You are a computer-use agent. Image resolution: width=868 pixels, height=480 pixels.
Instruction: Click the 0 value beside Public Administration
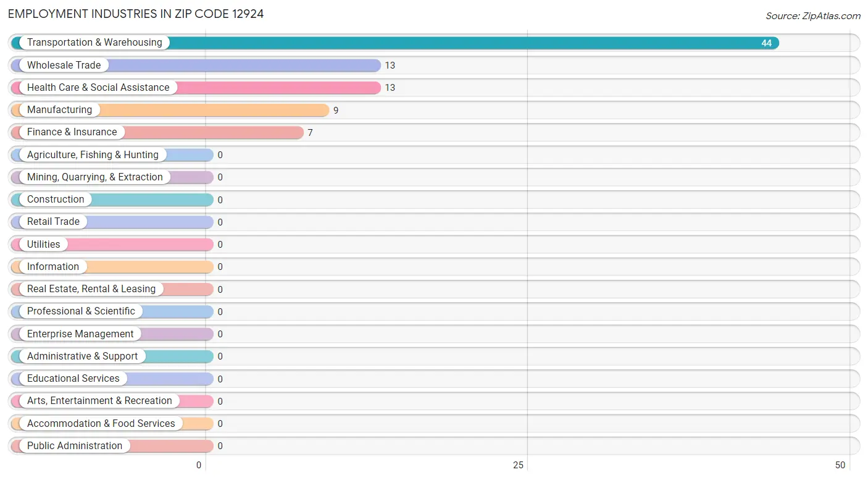(x=220, y=446)
